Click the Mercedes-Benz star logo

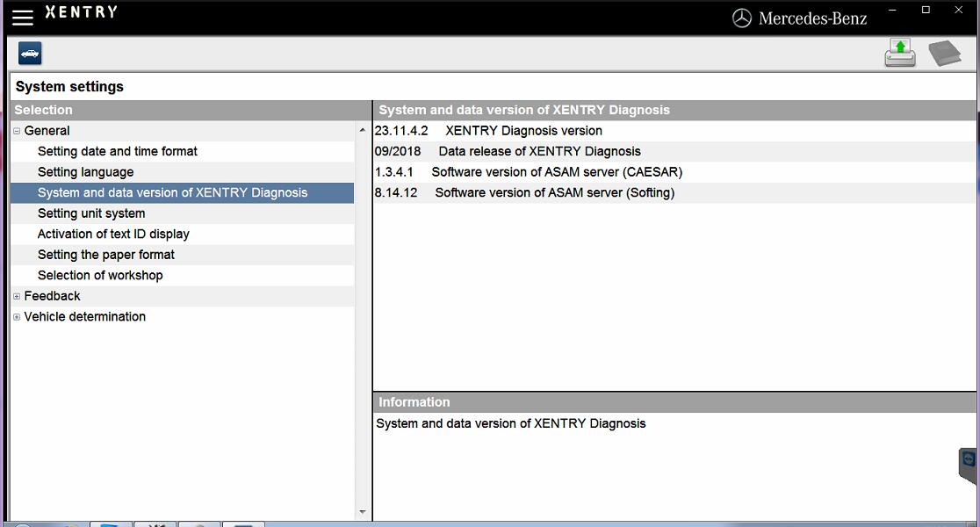click(742, 18)
